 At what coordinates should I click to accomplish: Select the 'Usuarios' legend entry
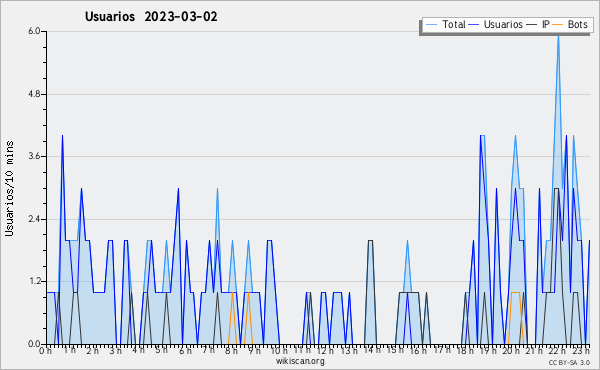point(496,24)
